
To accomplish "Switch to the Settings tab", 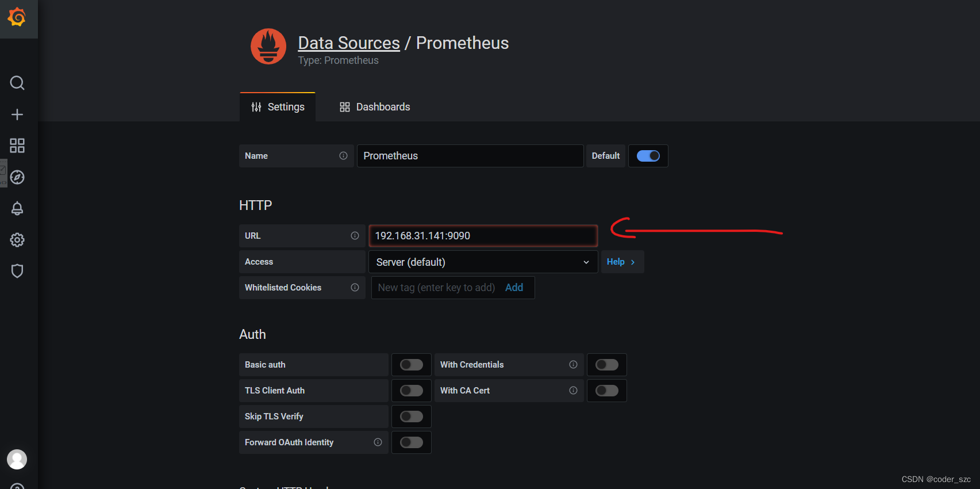I will (278, 107).
